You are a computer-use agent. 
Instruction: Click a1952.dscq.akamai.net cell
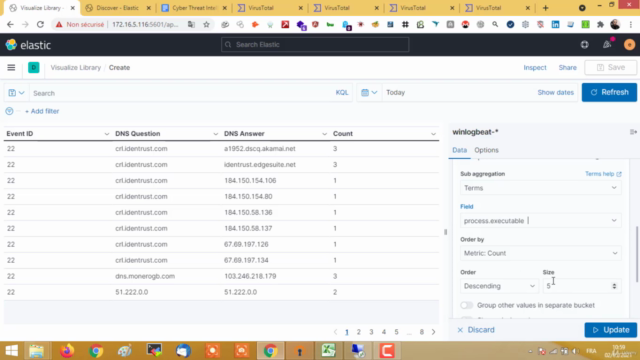point(260,149)
